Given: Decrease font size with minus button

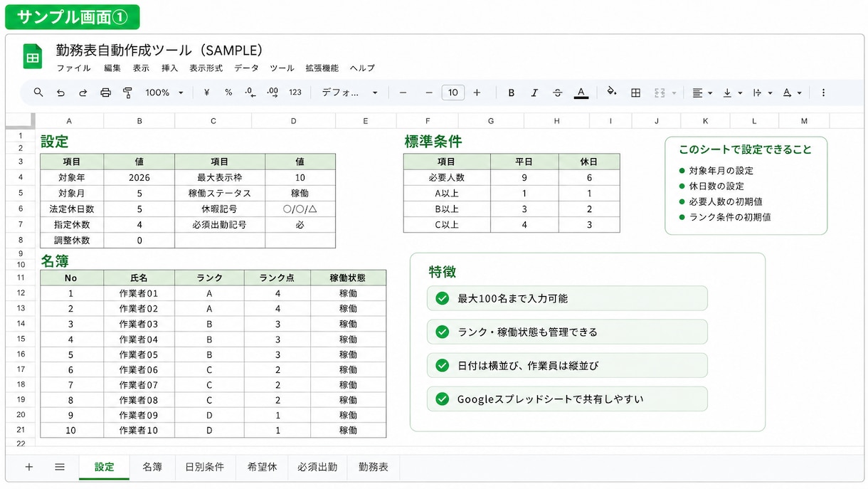Looking at the screenshot, I should [429, 93].
